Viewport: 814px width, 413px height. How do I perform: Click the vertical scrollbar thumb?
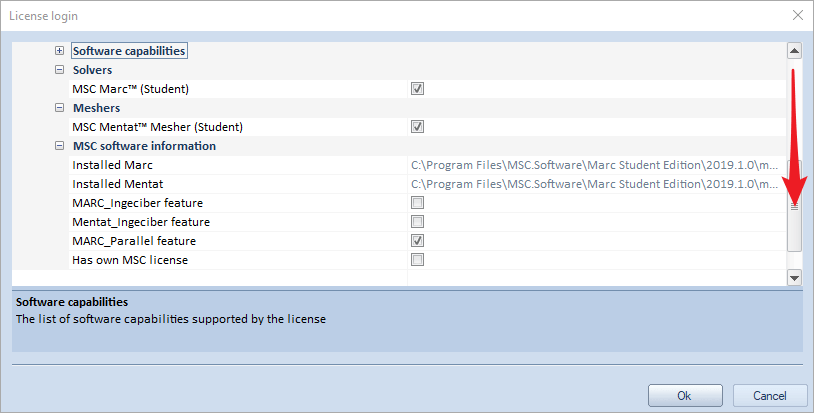[x=794, y=205]
